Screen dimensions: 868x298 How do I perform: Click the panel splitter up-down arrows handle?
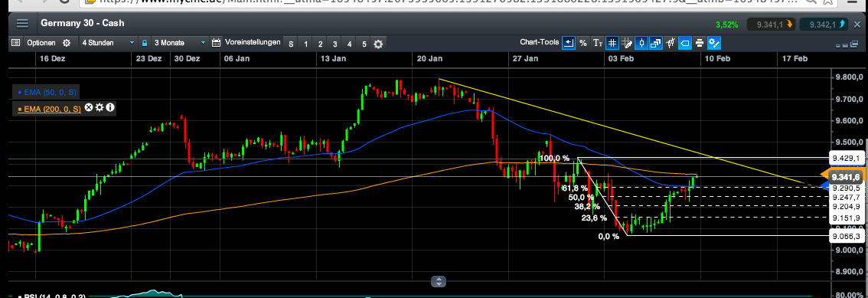tap(438, 281)
